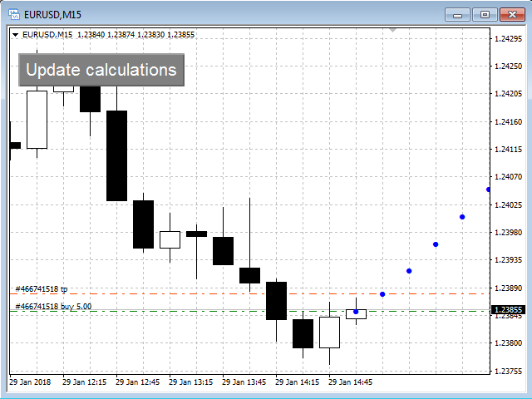The height and width of the screenshot is (399, 532).
Task: Maximize the EURUSD,M15 chart window
Action: coord(485,15)
